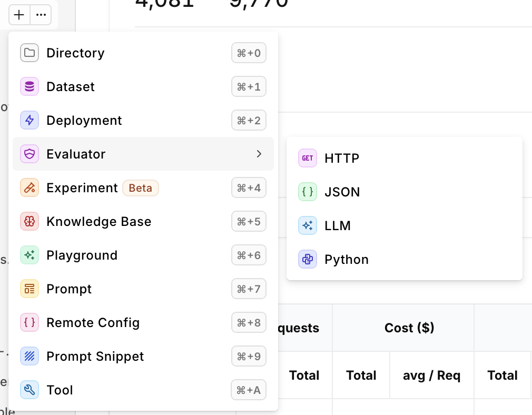Viewport: 532px width, 415px height.
Task: Open the three-dots more options button
Action: (41, 15)
